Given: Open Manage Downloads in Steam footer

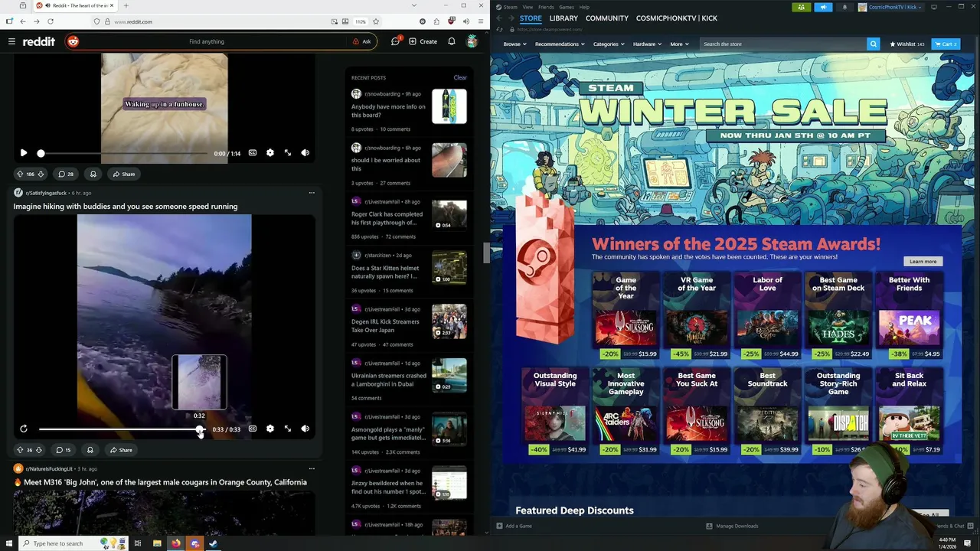Looking at the screenshot, I should coord(732,526).
